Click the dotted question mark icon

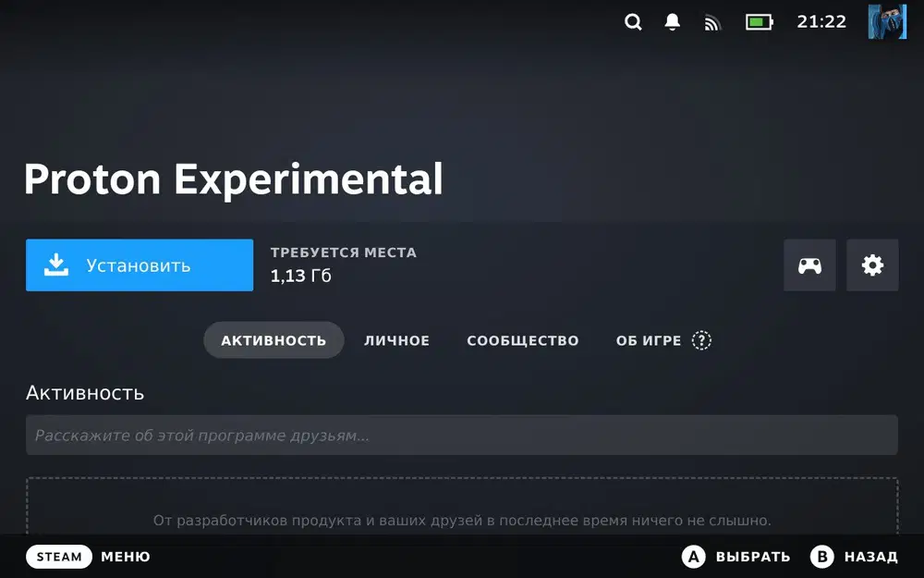coord(701,340)
